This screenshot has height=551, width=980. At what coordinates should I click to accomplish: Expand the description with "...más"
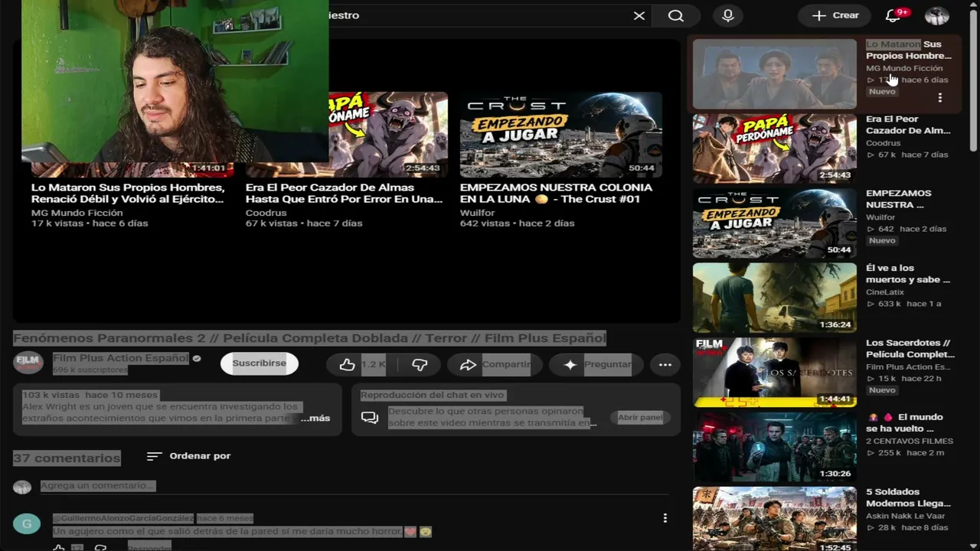[x=315, y=418]
